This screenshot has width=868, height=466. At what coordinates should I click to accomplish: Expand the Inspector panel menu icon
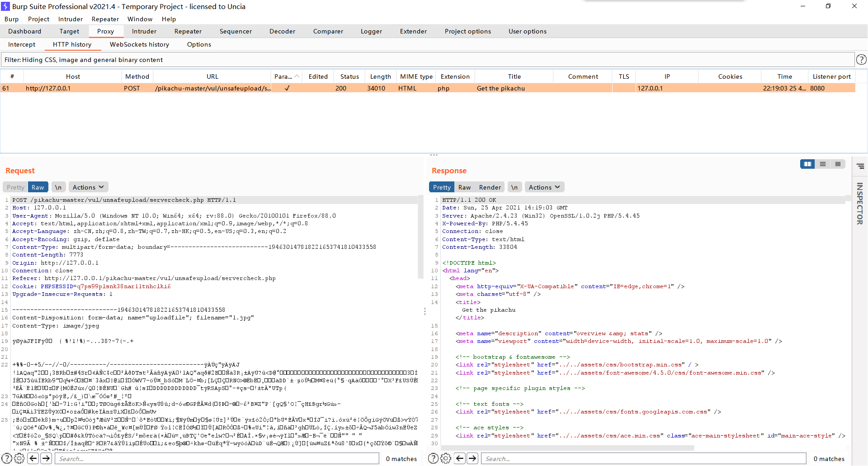[860, 166]
